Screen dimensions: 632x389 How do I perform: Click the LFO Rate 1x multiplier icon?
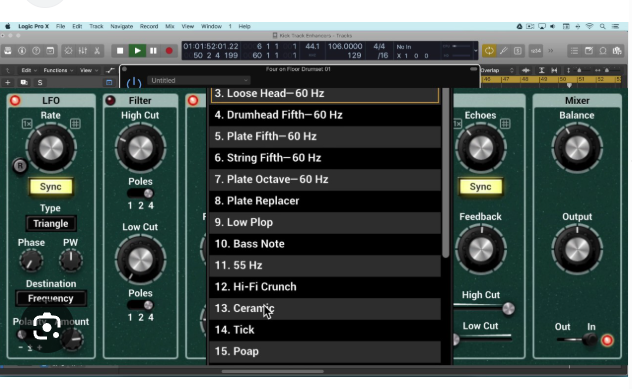[27, 124]
